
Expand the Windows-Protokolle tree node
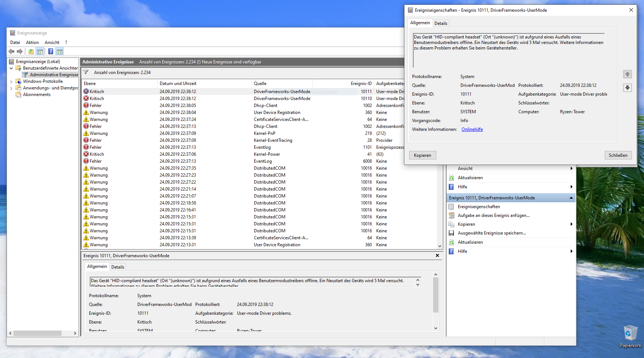[x=11, y=81]
